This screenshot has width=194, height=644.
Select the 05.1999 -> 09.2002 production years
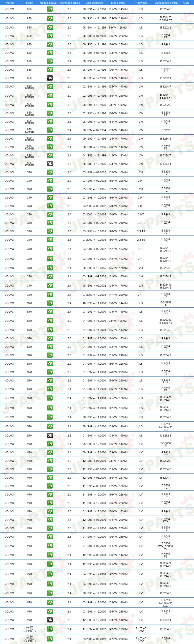(x=94, y=286)
